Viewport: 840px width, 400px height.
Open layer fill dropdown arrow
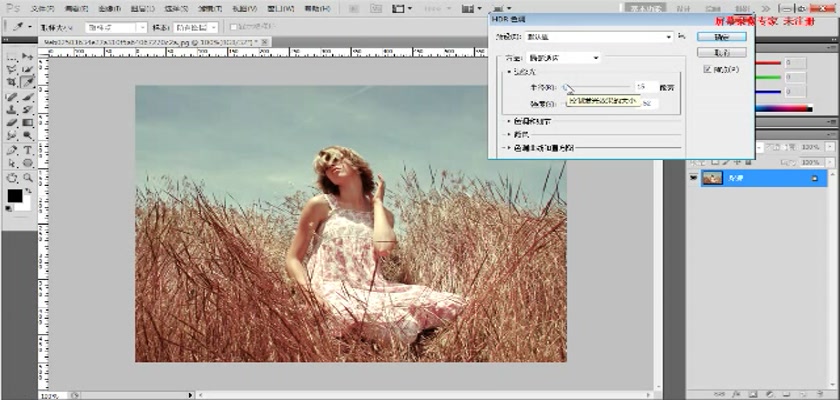pos(830,162)
